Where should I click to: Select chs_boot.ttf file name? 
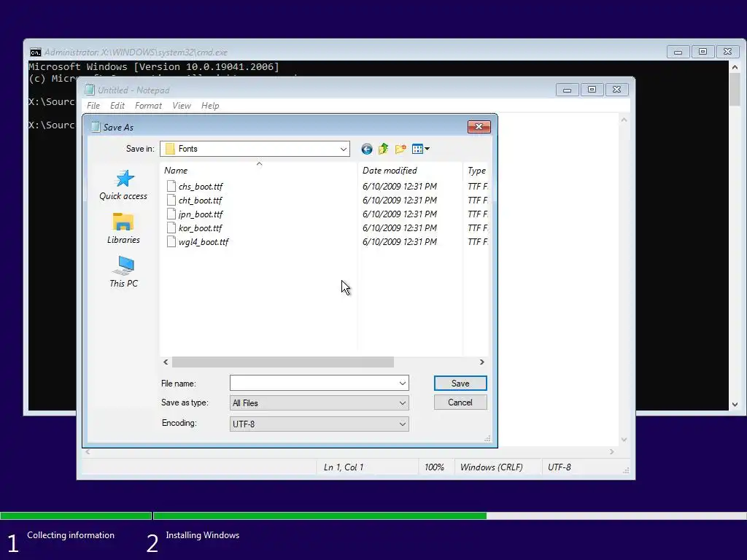pos(201,187)
